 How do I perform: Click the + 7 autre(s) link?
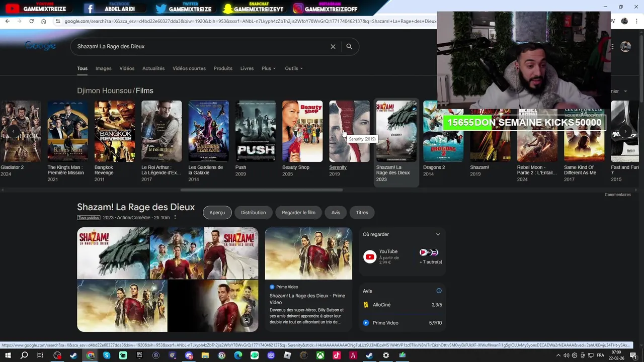(x=431, y=262)
